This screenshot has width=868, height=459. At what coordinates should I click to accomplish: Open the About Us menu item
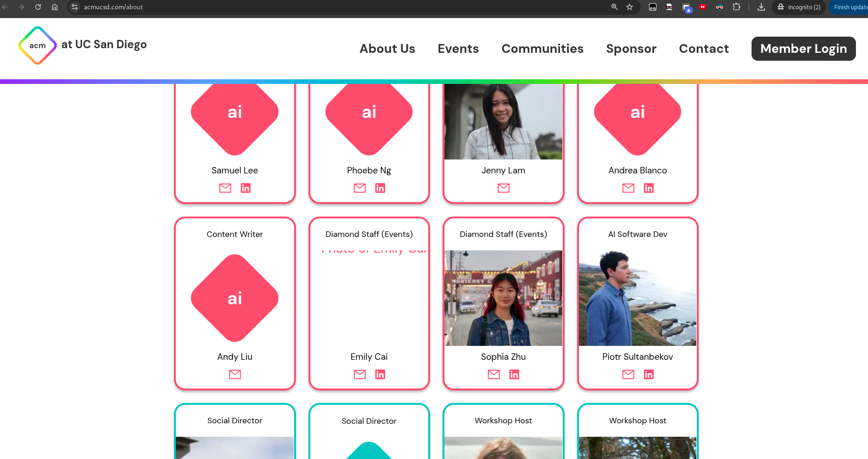(387, 49)
